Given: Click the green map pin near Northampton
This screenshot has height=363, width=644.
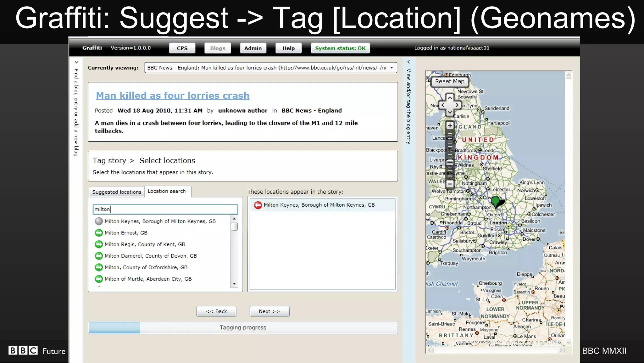Looking at the screenshot, I should (x=496, y=201).
